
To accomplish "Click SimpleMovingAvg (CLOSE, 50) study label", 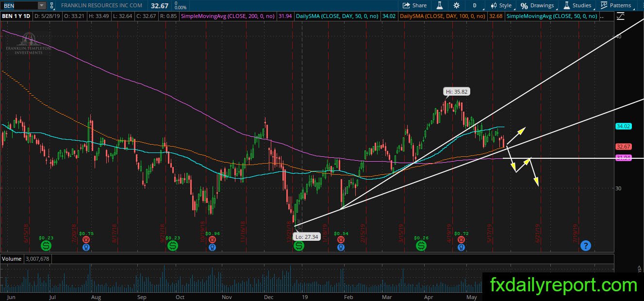I will point(551,16).
